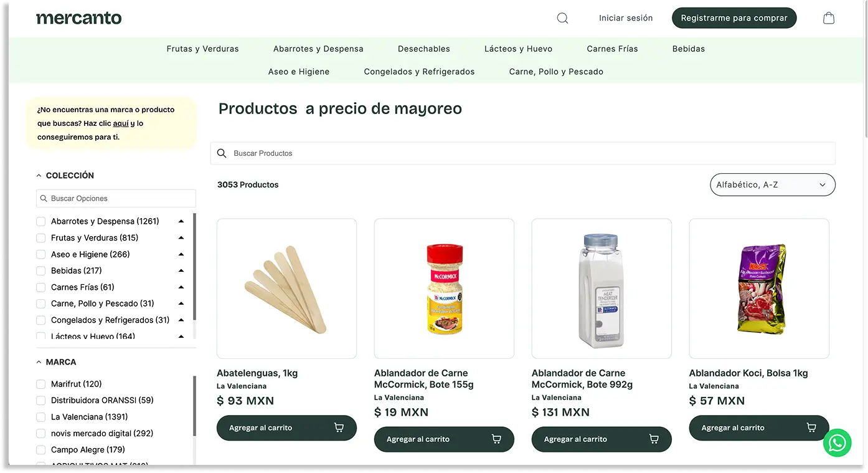Expand arrow beside Carne, Pollo y Pescado filter
Screen dimensions: 868x473
[181, 303]
